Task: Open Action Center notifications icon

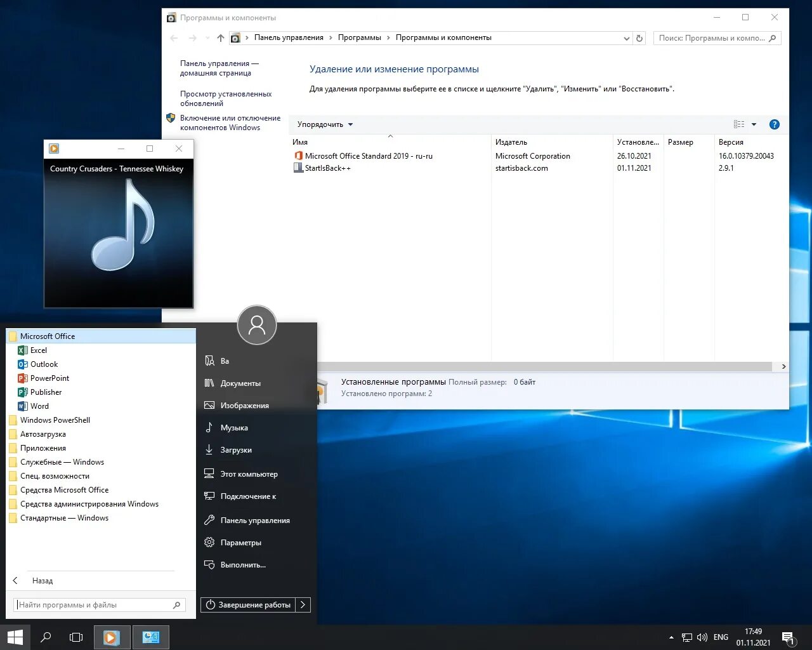Action: point(788,637)
